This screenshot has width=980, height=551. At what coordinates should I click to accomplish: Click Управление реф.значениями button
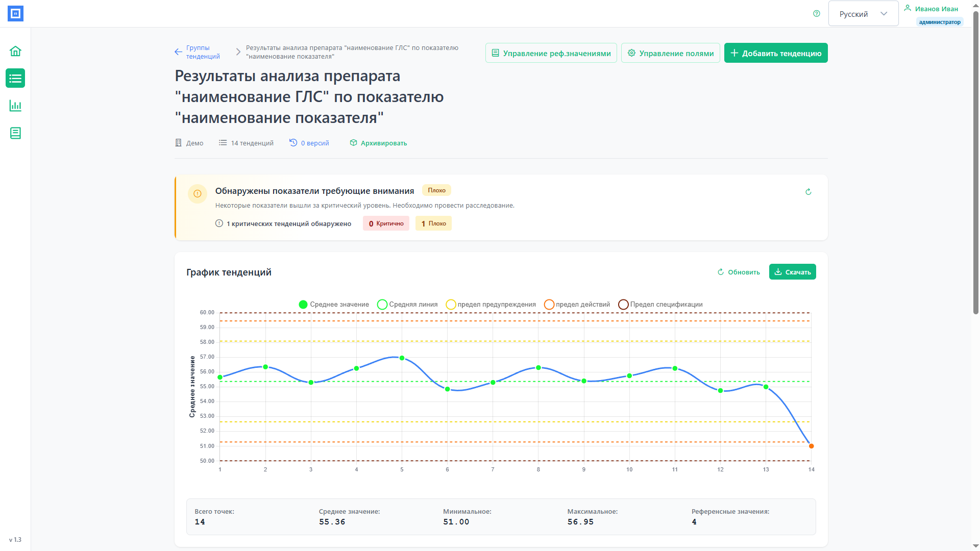[x=551, y=53]
